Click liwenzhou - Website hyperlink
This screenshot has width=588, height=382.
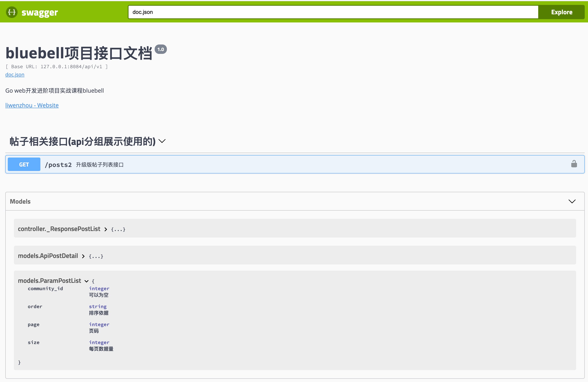pos(32,105)
